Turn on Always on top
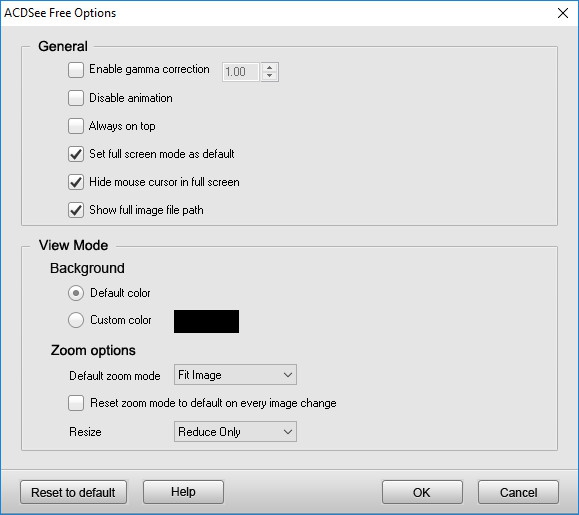 pos(76,126)
